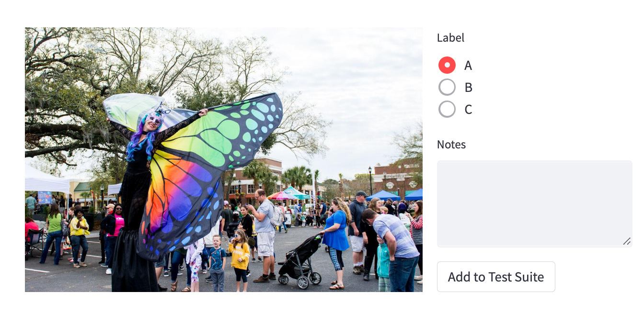644x315 pixels.
Task: Click the Notes heading text
Action: coord(451,145)
